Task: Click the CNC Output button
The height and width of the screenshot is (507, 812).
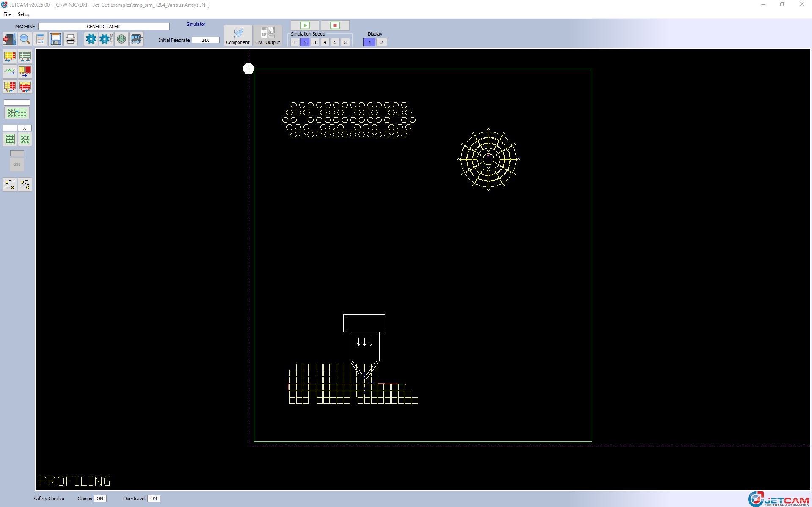Action: point(267,36)
